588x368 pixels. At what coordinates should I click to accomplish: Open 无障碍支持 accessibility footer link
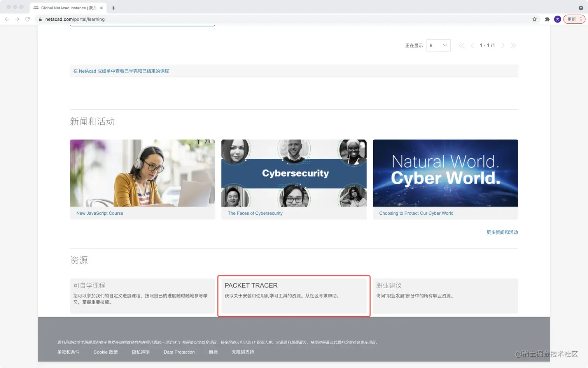(243, 352)
